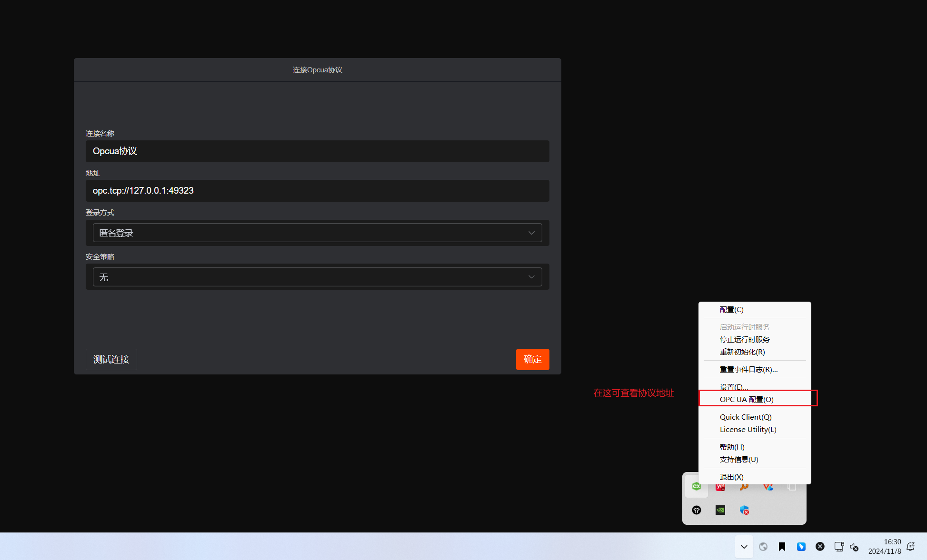Screen dimensions: 927x560
Task: Select OPC UA 配置(O) menu entry
Action: tap(747, 399)
